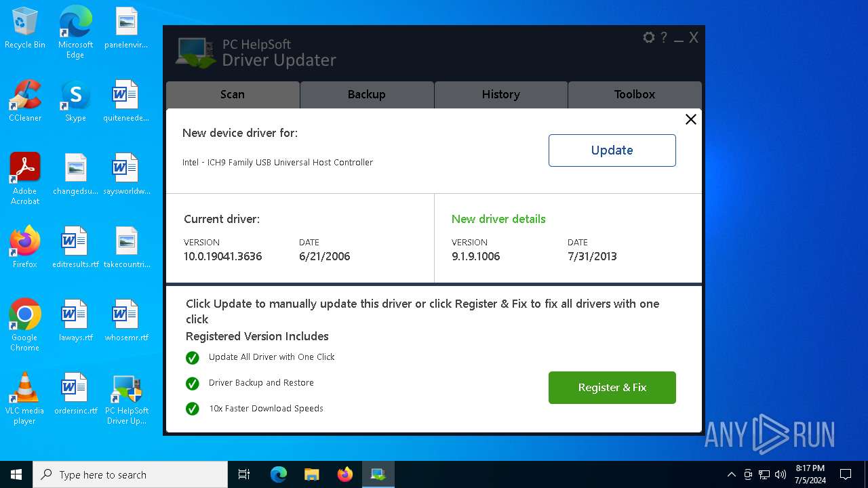The width and height of the screenshot is (868, 488).
Task: Open Microsoft Edge desktop shortcut
Action: pos(75,33)
